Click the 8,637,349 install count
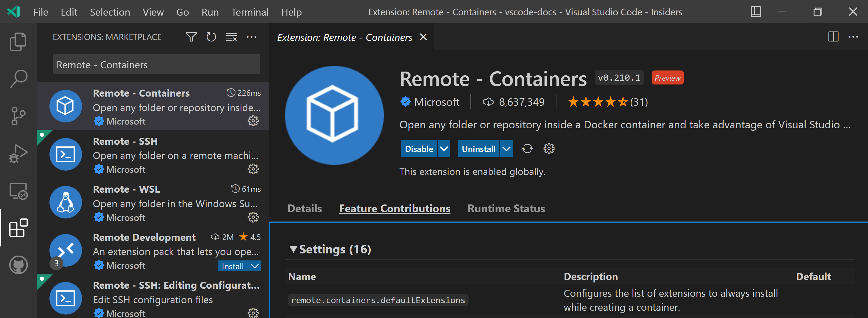The height and width of the screenshot is (318, 868). tap(521, 102)
